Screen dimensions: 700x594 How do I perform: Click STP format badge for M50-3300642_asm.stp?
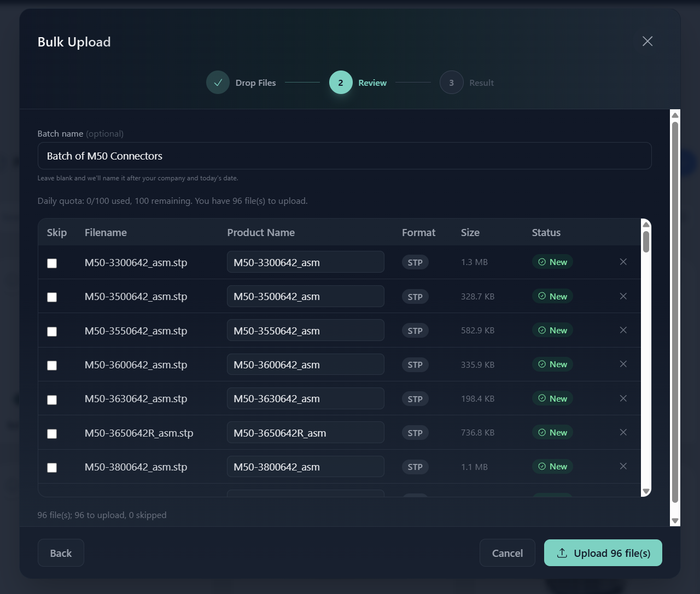coord(415,262)
